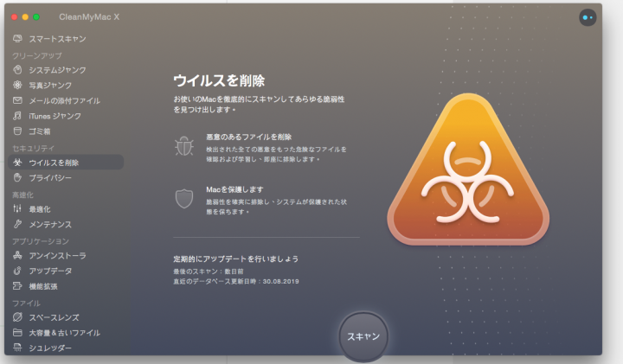Open スマートスキャン in the sidebar

point(57,39)
